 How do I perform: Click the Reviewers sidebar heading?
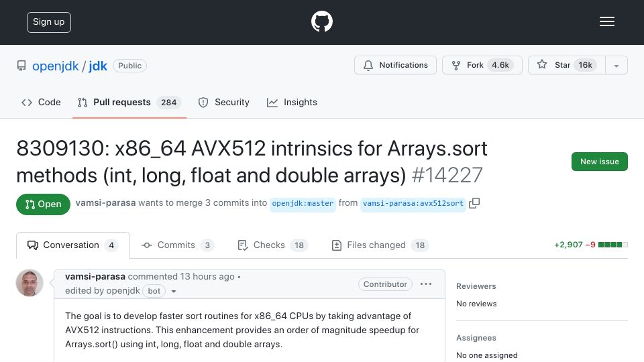[x=476, y=286]
